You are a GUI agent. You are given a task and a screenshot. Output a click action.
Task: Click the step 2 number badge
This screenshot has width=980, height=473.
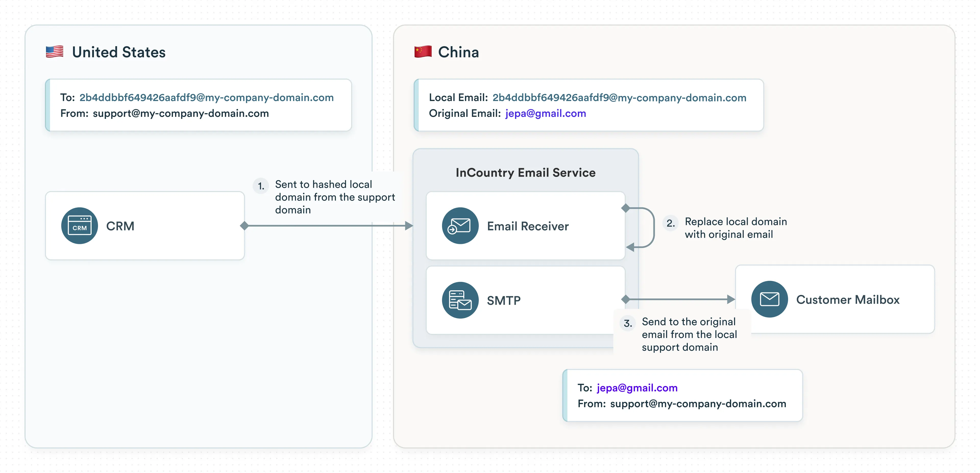(670, 223)
